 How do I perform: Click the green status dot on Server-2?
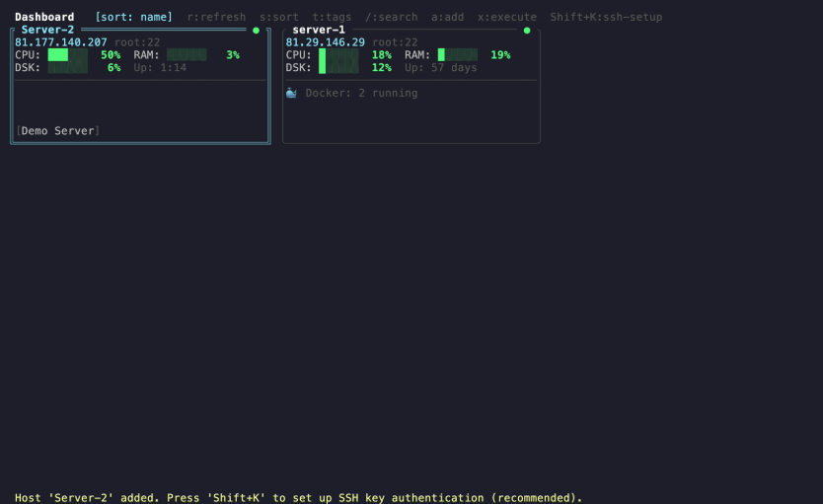[256, 31]
